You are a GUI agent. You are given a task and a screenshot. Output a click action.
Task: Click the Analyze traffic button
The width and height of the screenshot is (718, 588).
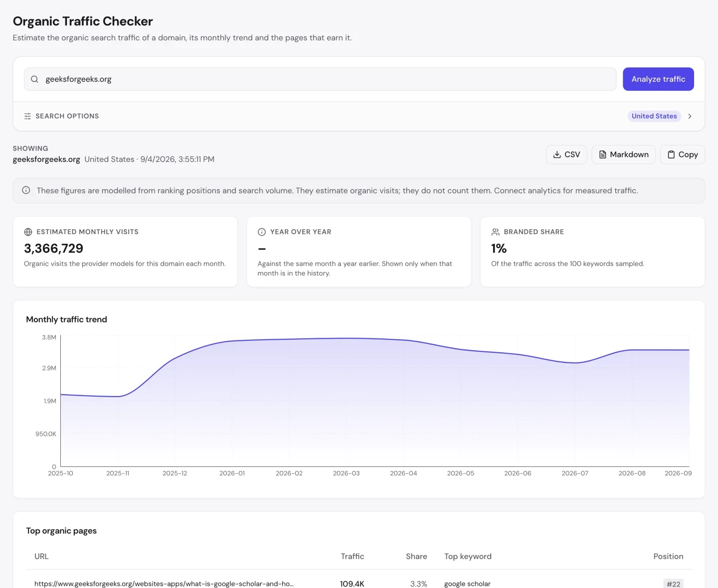[658, 79]
